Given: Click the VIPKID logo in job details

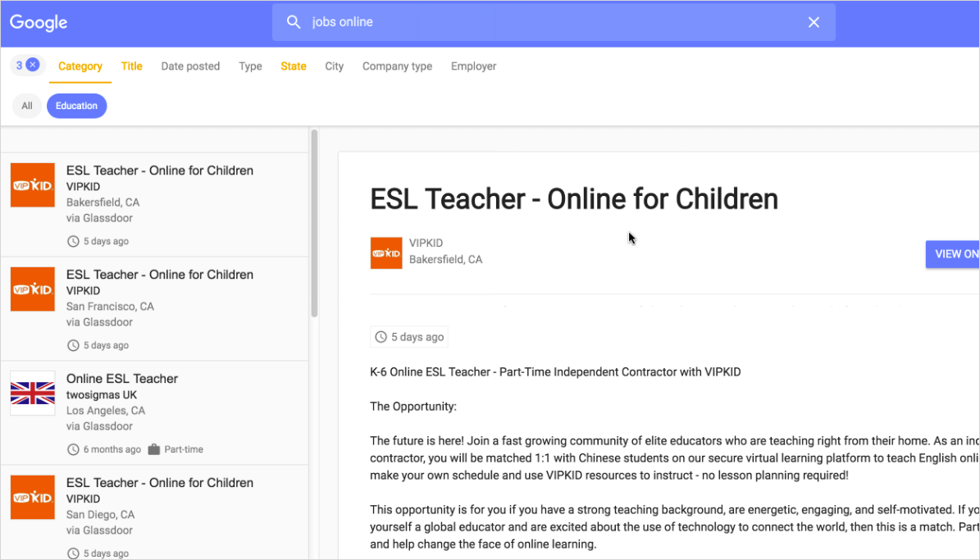Looking at the screenshot, I should pos(386,253).
